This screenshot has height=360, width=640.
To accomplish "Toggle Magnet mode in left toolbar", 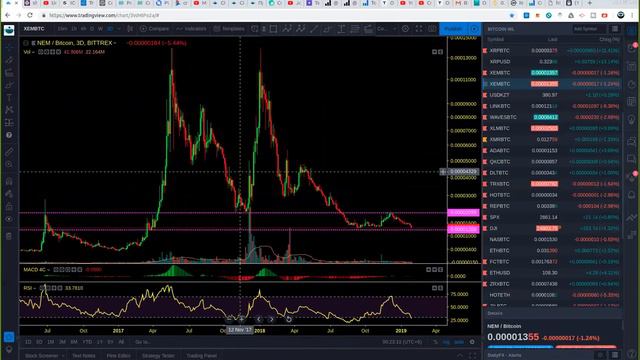I will click(x=9, y=181).
